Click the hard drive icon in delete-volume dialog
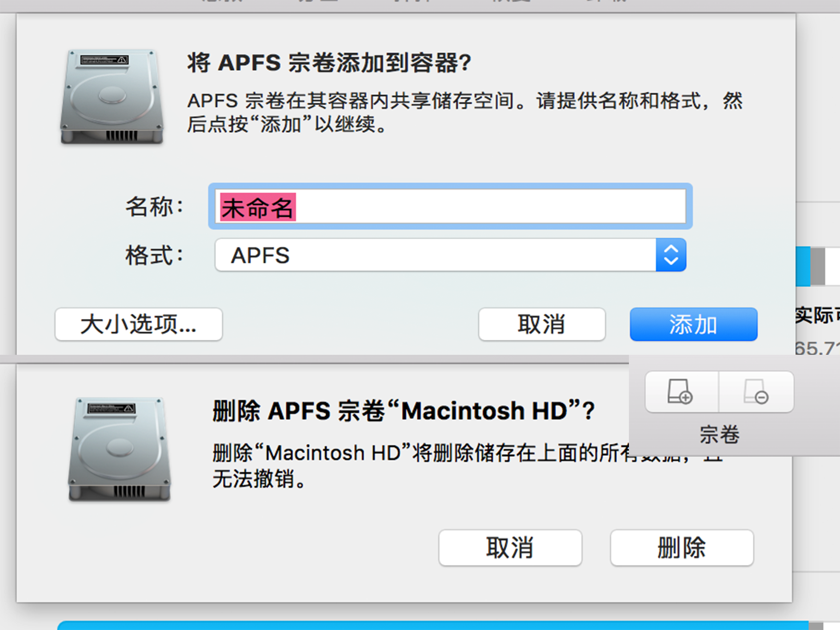Screen dimensions: 840x630 click(120, 449)
